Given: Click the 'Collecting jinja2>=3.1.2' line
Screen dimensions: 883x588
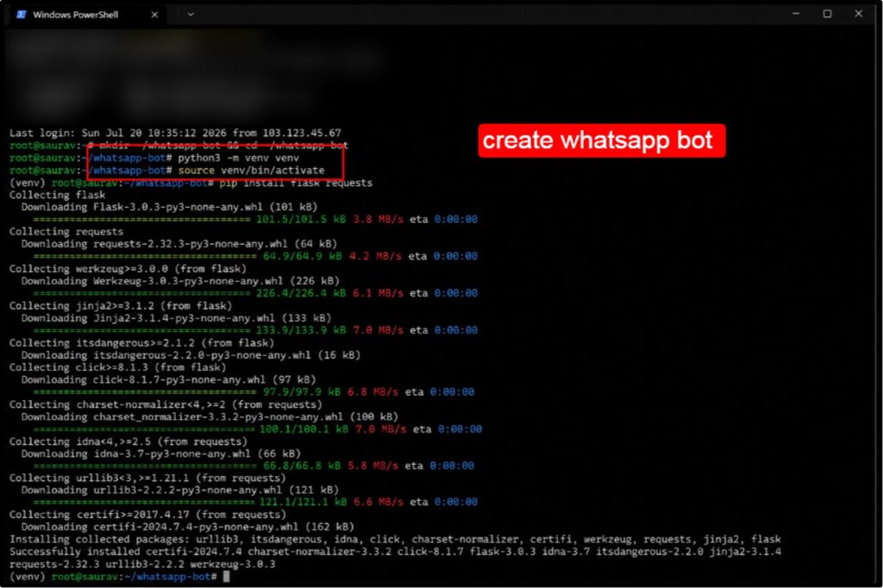Looking at the screenshot, I should coord(121,306).
